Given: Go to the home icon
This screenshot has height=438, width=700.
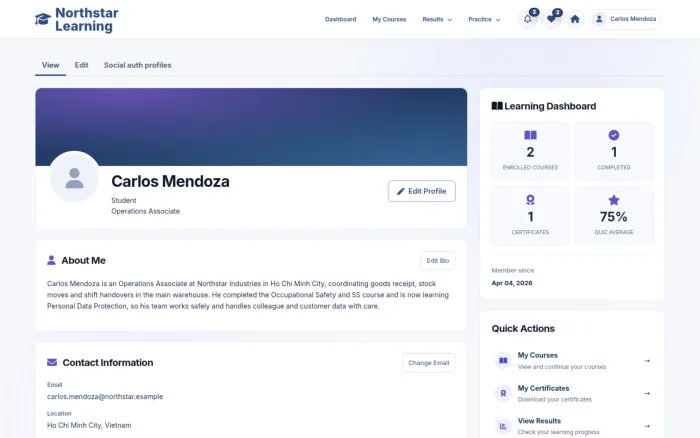Looking at the screenshot, I should pyautogui.click(x=575, y=19).
